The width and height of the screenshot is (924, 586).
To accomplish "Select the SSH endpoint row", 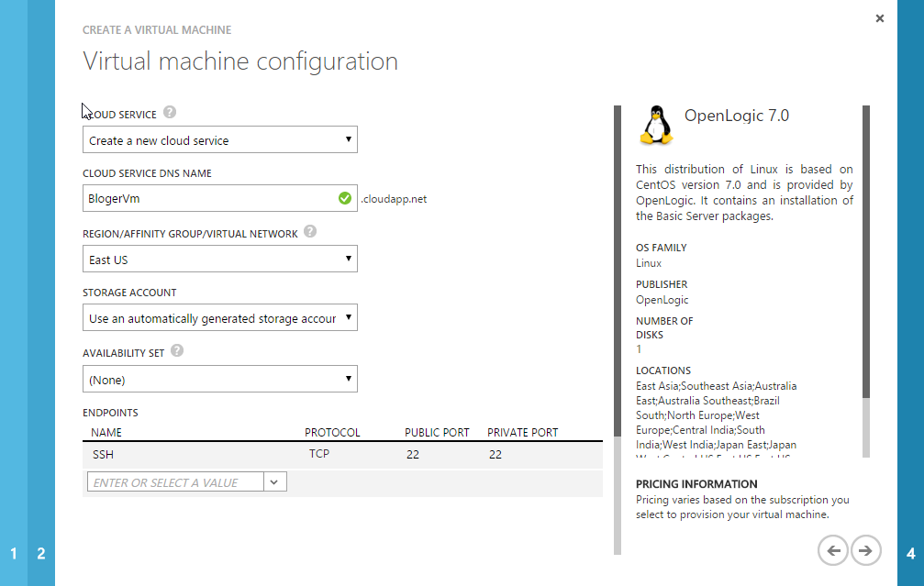I will (x=342, y=455).
